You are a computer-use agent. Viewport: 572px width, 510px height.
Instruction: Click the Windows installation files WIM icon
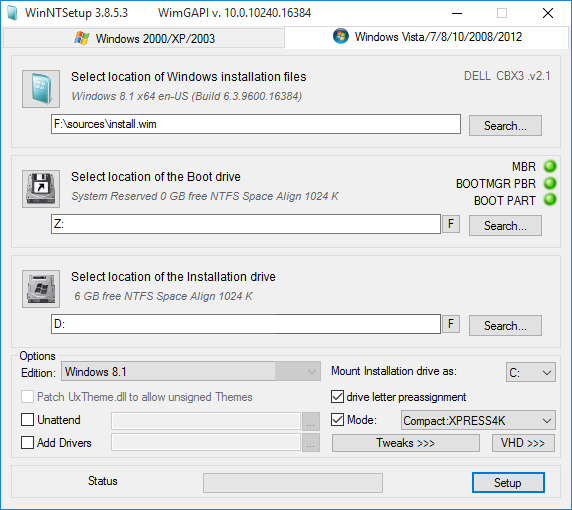click(41, 89)
